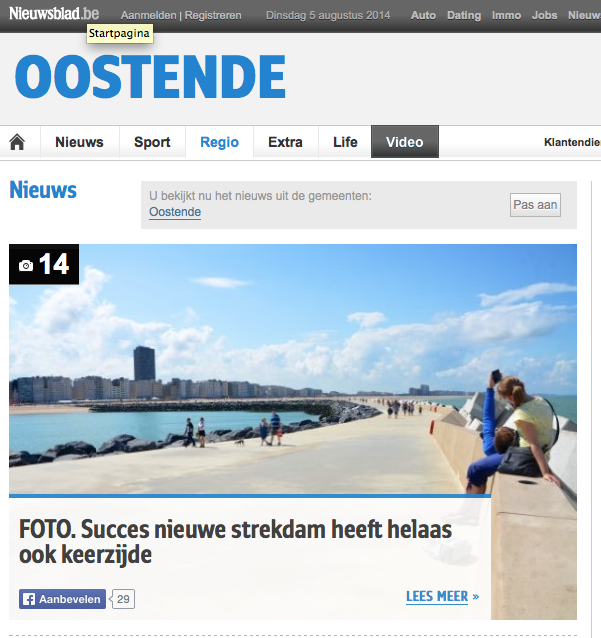The image size is (601, 638).
Task: Open the Immo header link
Action: click(x=507, y=15)
